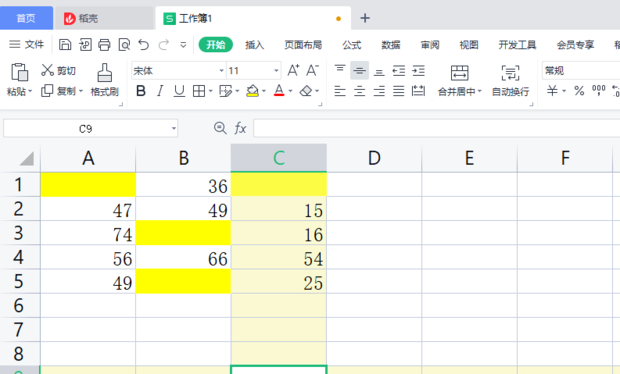Image resolution: width=620 pixels, height=374 pixels.
Task: Switch to the 视图 view tab
Action: coord(469,45)
